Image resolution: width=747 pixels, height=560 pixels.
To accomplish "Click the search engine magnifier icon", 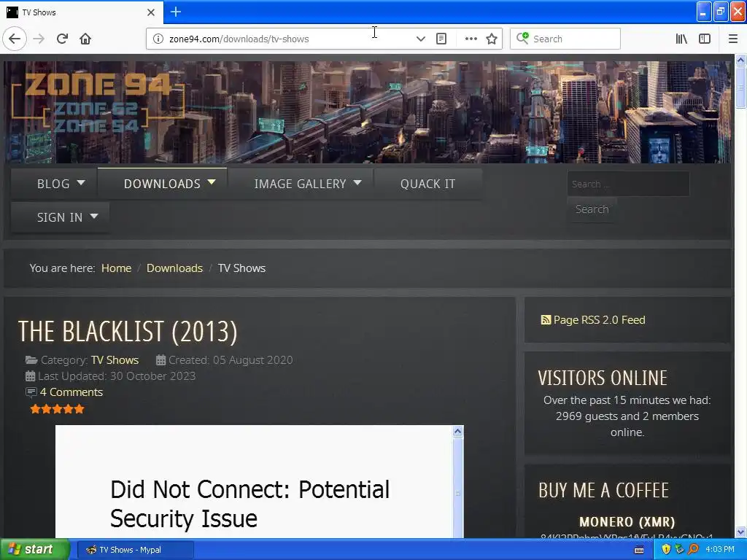I will [522, 38].
